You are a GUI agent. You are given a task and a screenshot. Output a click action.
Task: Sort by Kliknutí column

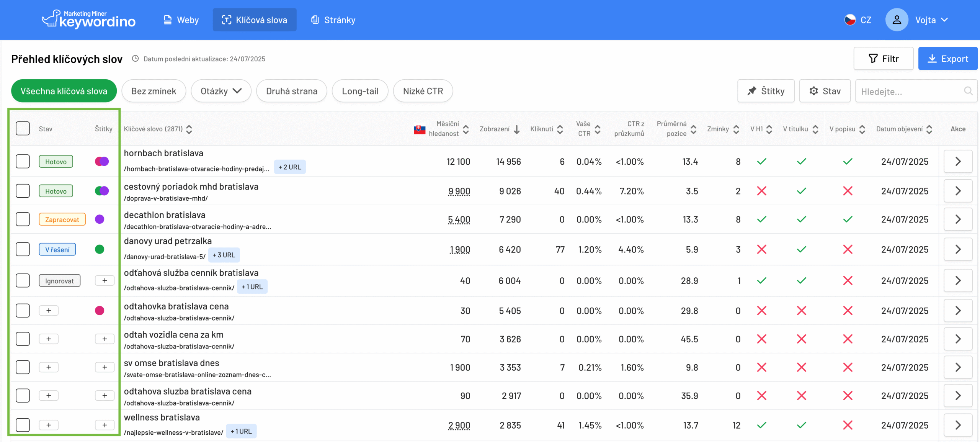pos(560,129)
